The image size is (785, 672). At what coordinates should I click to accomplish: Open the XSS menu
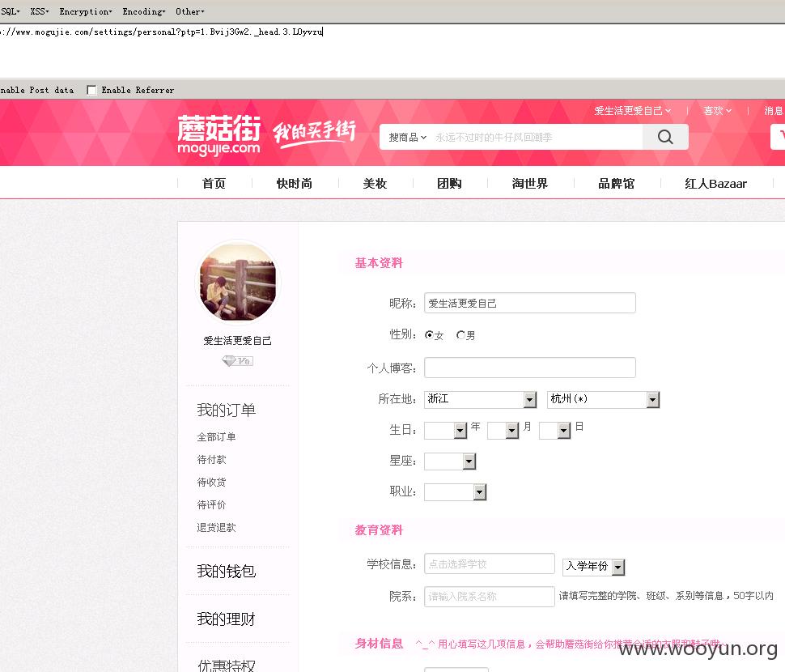click(x=40, y=11)
